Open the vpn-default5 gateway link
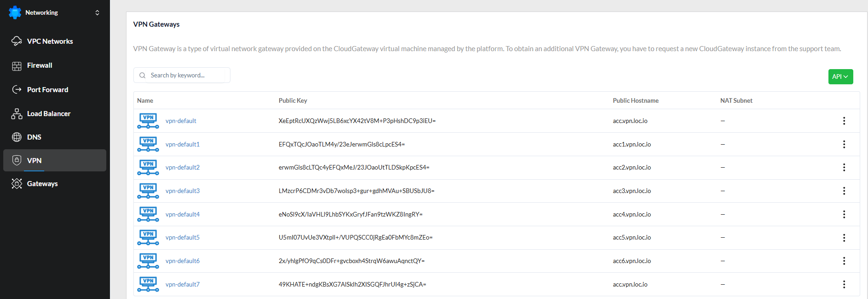The width and height of the screenshot is (868, 299). coord(183,237)
